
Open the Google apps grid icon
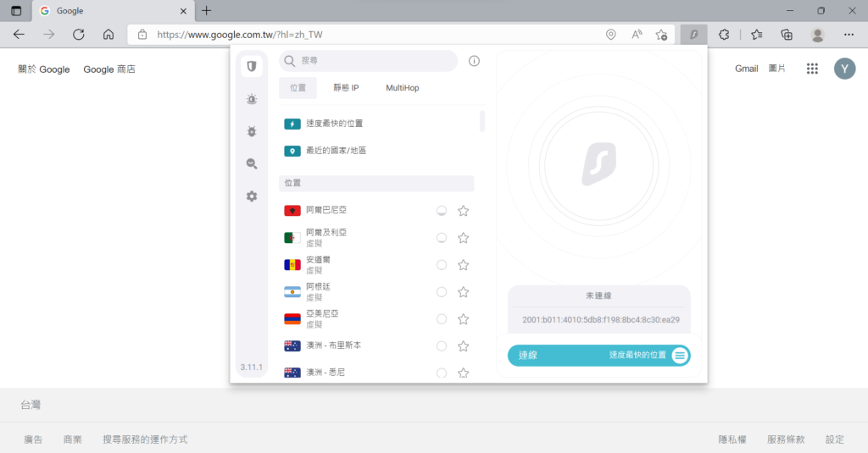pyautogui.click(x=812, y=69)
